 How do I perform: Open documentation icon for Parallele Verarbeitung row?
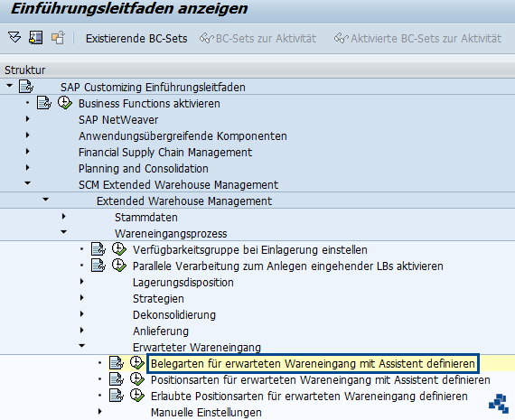point(98,266)
